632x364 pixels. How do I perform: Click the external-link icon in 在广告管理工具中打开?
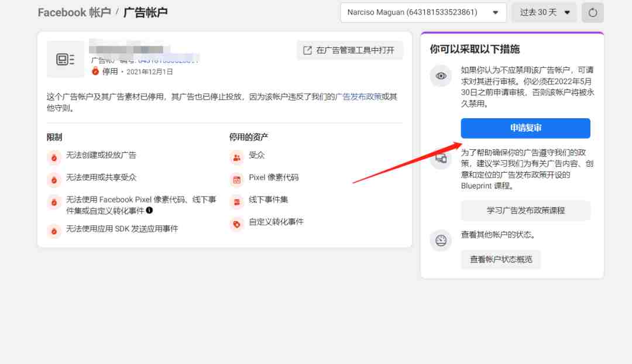[308, 50]
